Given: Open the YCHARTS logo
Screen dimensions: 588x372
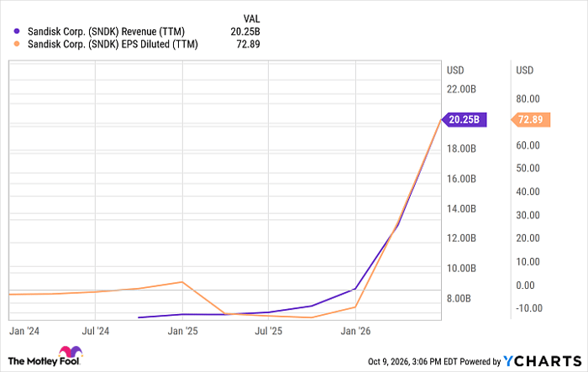Looking at the screenshot, I should [x=543, y=361].
